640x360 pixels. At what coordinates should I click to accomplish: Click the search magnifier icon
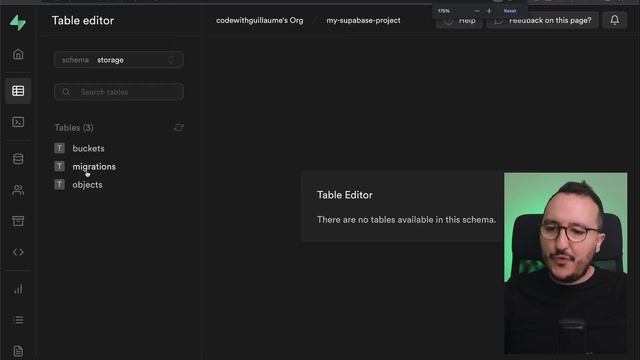tap(66, 92)
